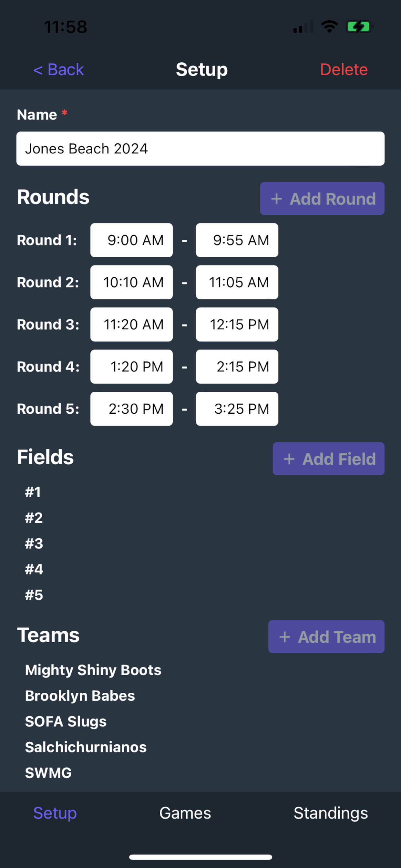Switch to the Games tab
This screenshot has height=868, width=401.
tap(185, 813)
